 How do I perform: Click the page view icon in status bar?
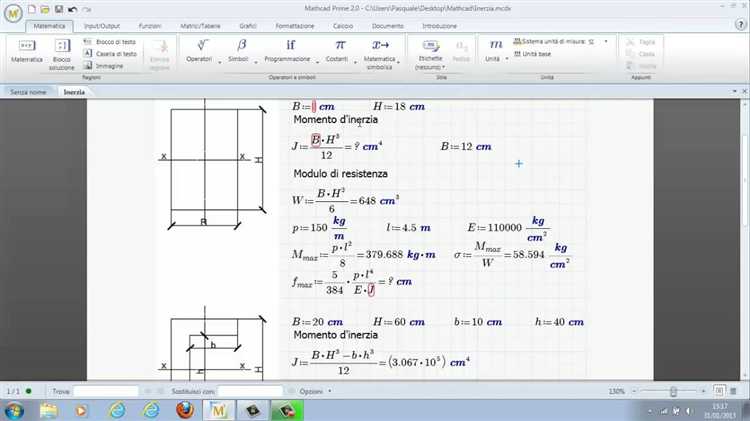[x=718, y=391]
